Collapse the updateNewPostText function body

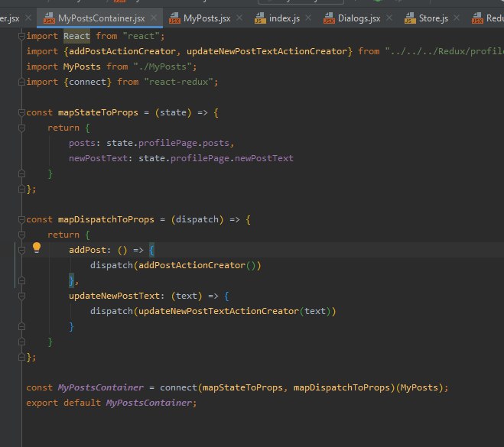click(x=22, y=296)
